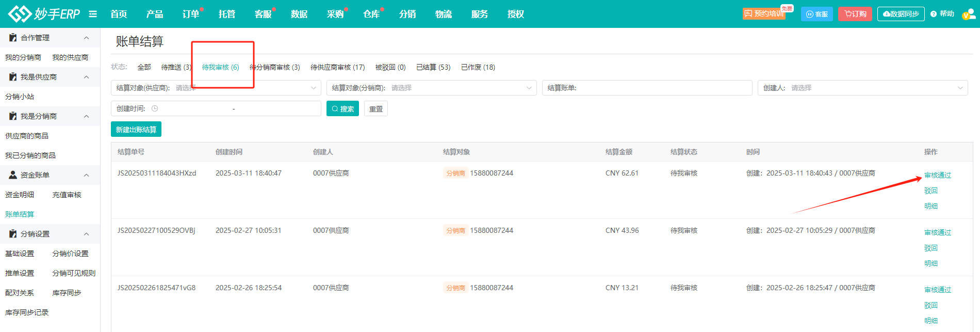980x332 pixels.
Task: Click the 妙手ERP logo
Action: click(44, 14)
